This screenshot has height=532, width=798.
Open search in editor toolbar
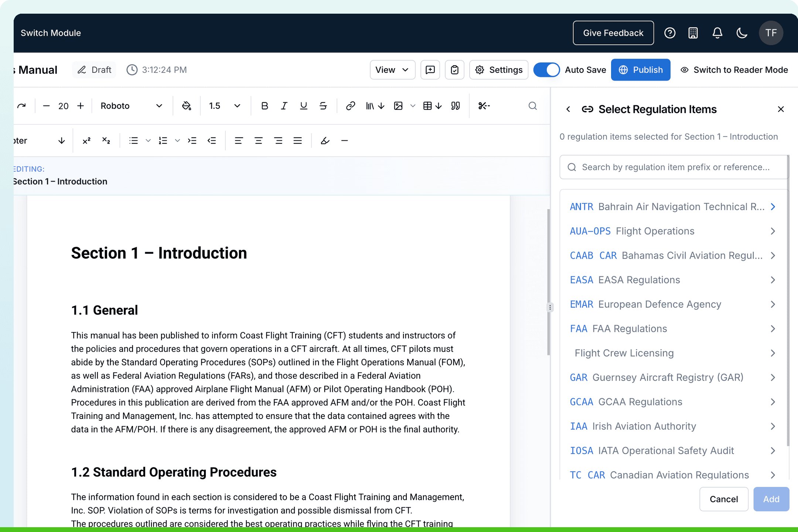pyautogui.click(x=532, y=106)
